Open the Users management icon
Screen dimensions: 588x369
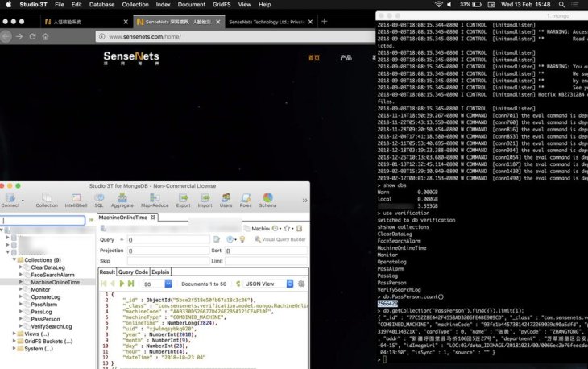226,198
